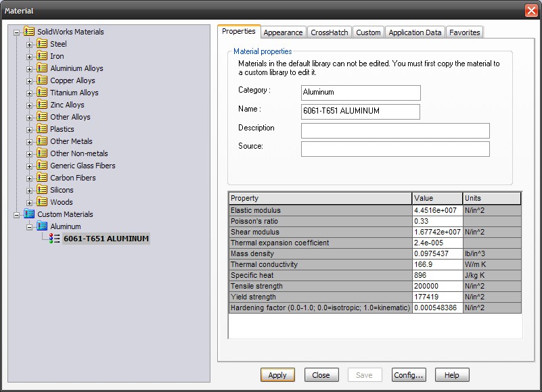Click the Generic Glass Fibers folder icon
This screenshot has width=542, height=392.
[42, 165]
